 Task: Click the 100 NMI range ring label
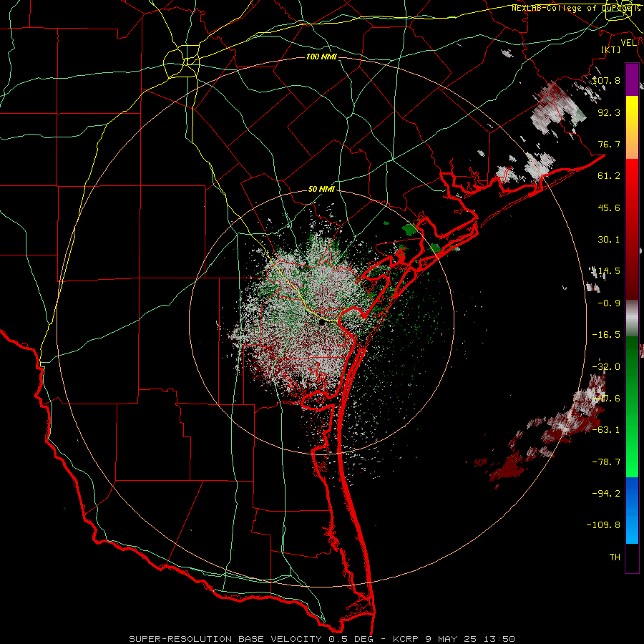[321, 57]
